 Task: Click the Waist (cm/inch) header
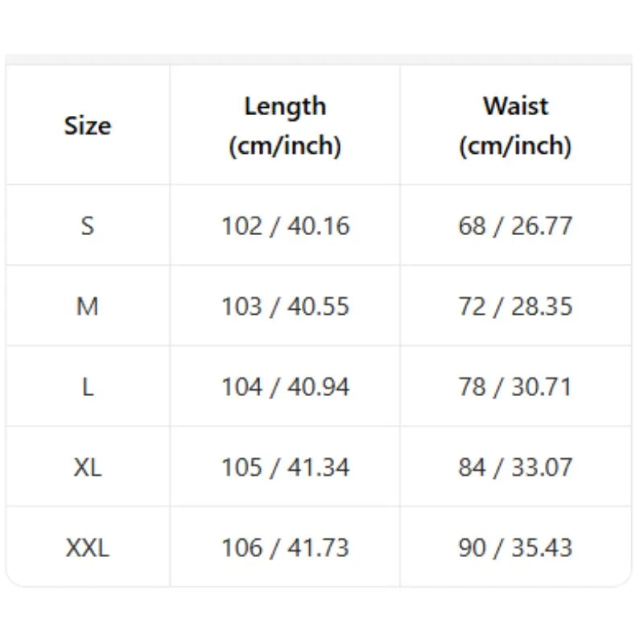(515, 126)
